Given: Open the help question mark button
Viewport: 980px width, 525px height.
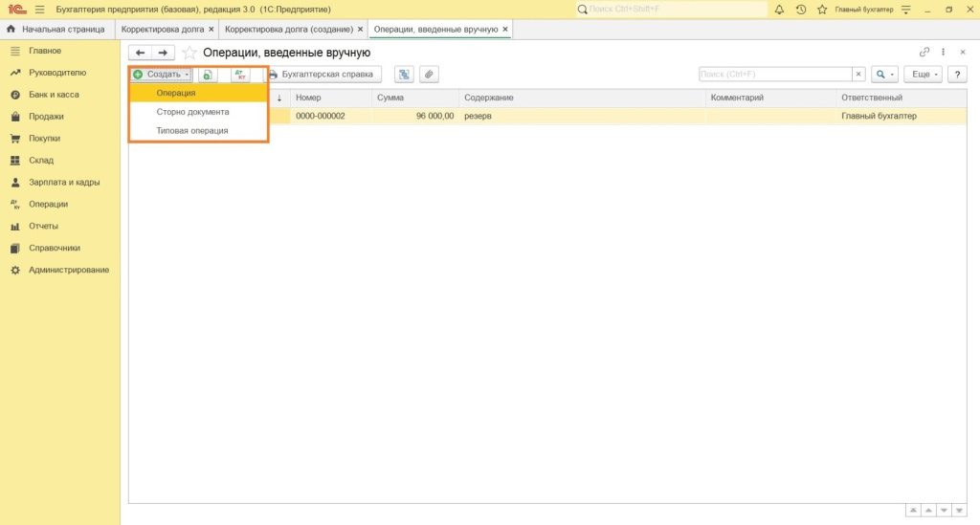Looking at the screenshot, I should coord(955,74).
